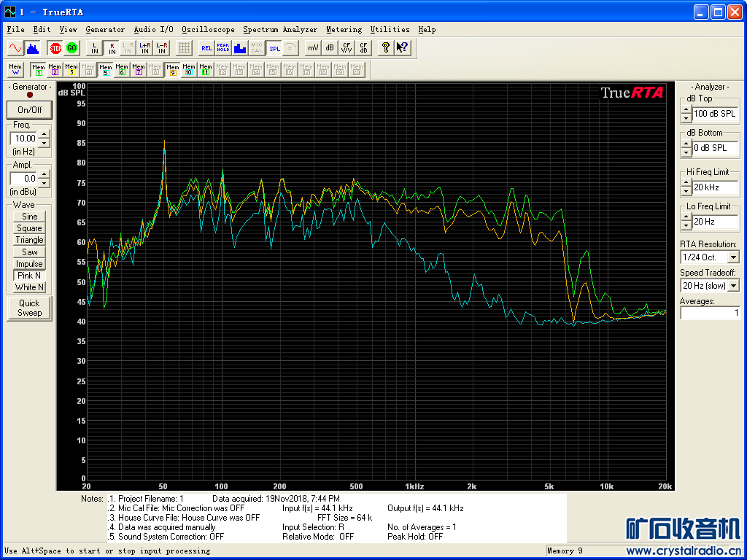Select the oscilloscope sine wave icon
This screenshot has width=747, height=560.
[x=15, y=48]
